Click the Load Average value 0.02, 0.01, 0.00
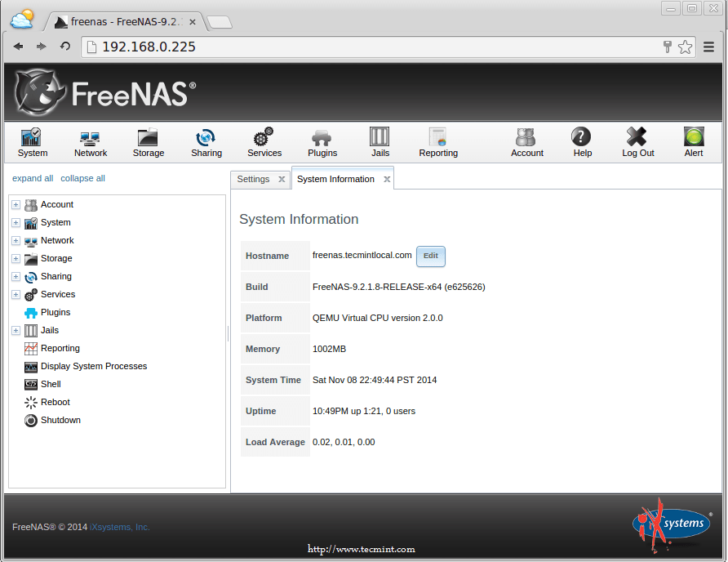The height and width of the screenshot is (562, 728). pos(344,443)
